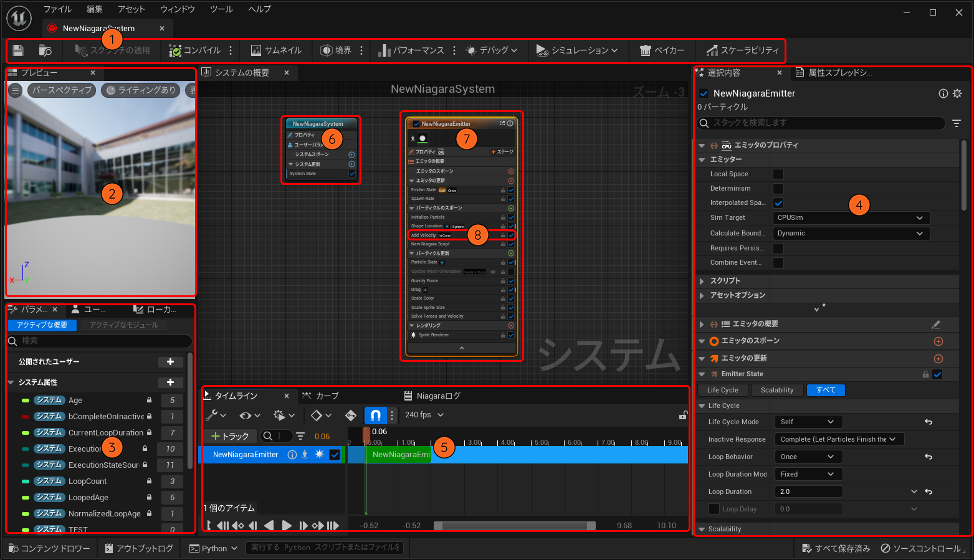The image size is (974, 560).
Task: Toggle the Bounds (境界) toolbar button
Action: pos(336,50)
